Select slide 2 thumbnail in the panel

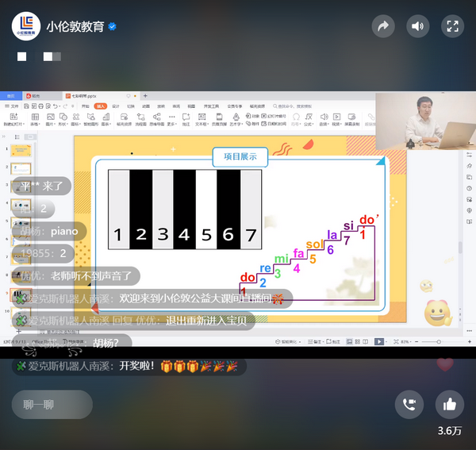coord(21,168)
